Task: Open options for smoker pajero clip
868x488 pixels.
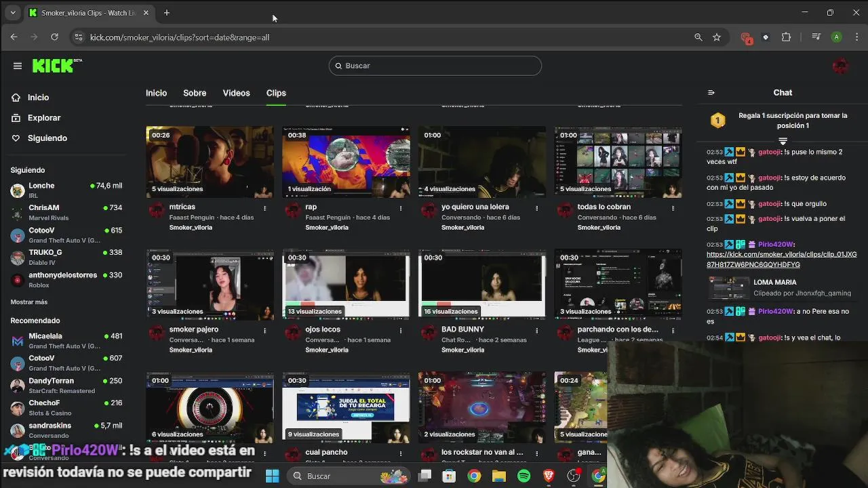Action: pyautogui.click(x=264, y=330)
